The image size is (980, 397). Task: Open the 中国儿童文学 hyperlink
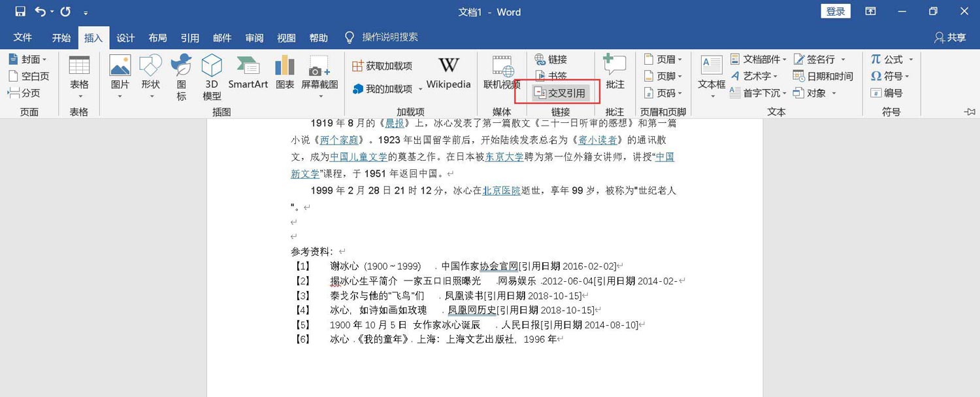pyautogui.click(x=359, y=157)
